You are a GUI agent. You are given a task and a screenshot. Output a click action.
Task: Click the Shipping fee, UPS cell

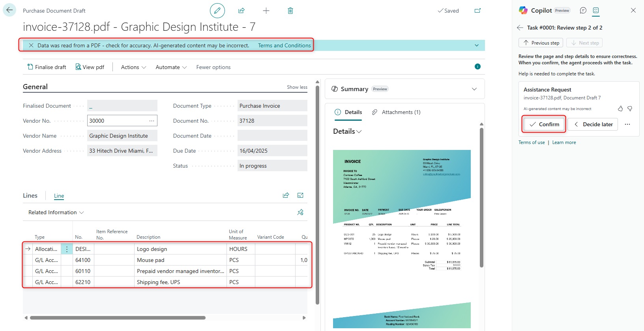point(180,282)
